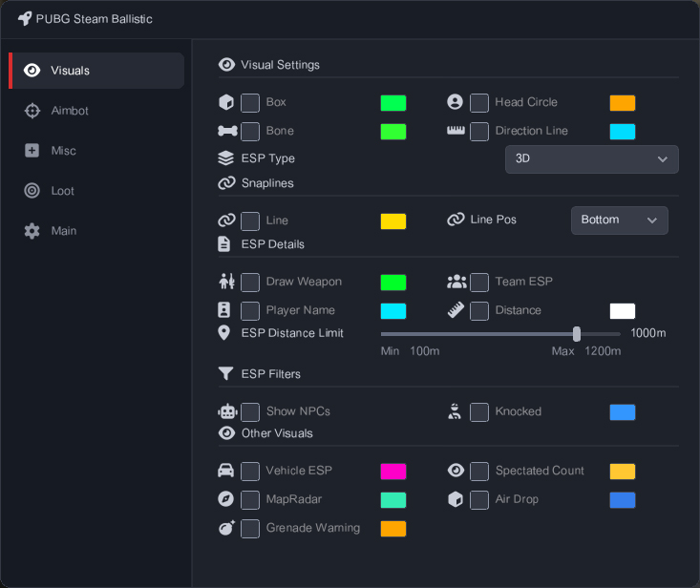Click the link icon beside Line Pos
This screenshot has width=700, height=588.
point(456,220)
